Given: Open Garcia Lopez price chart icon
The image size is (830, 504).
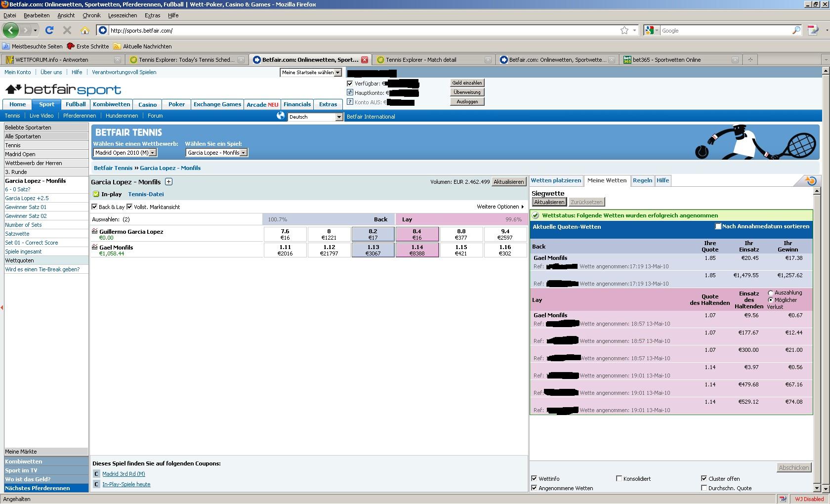Looking at the screenshot, I should (x=95, y=231).
